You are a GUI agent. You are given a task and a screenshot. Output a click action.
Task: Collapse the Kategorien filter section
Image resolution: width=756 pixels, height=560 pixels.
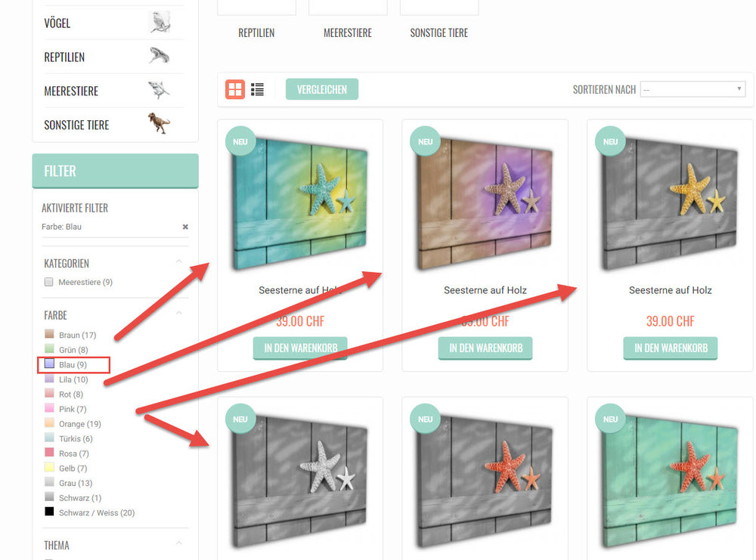pyautogui.click(x=179, y=261)
